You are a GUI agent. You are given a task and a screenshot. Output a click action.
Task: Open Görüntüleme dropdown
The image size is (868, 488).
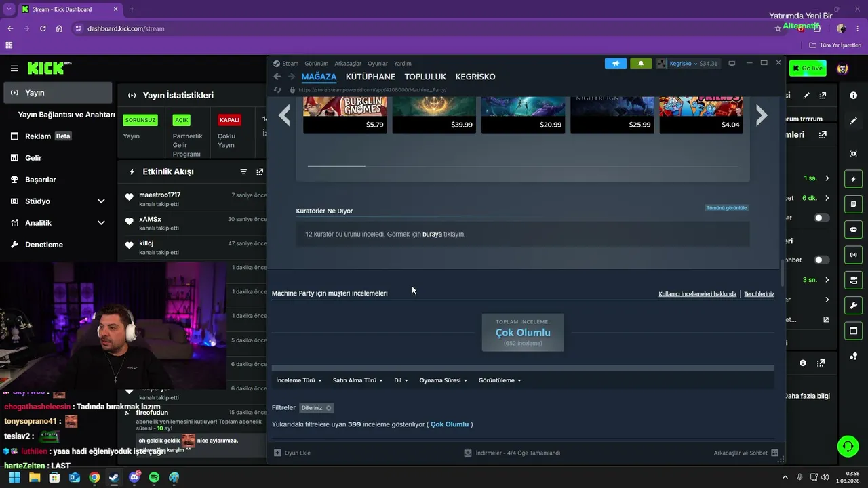(500, 380)
